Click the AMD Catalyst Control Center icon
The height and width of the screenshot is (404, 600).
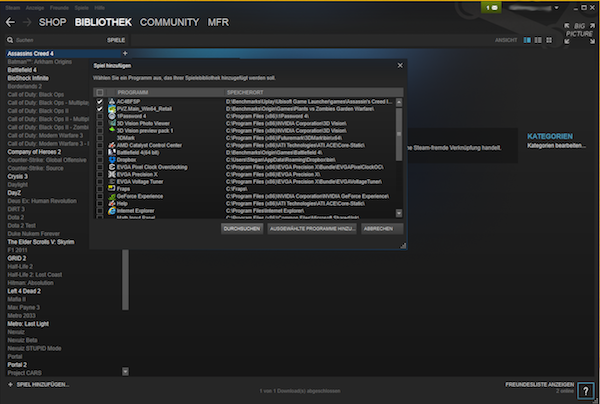(112, 145)
